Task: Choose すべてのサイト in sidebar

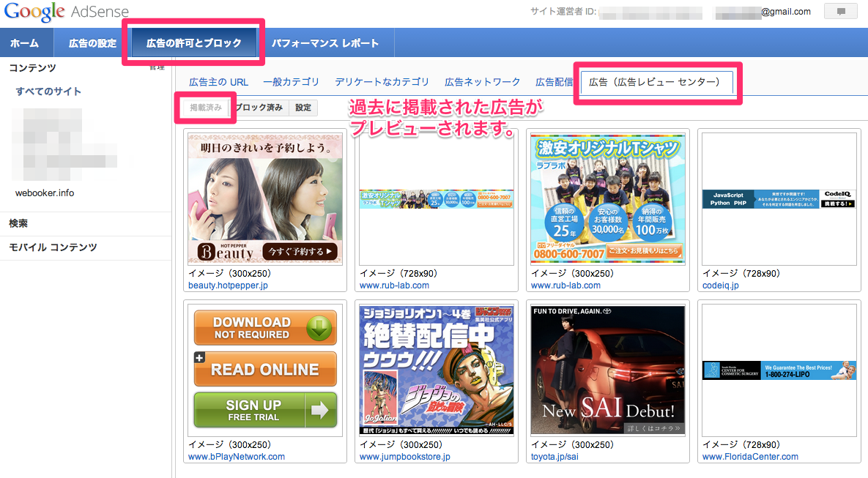Action: [x=49, y=92]
